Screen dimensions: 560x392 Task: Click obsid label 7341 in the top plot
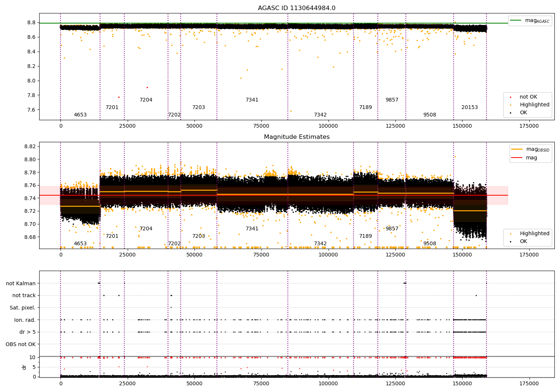[252, 100]
